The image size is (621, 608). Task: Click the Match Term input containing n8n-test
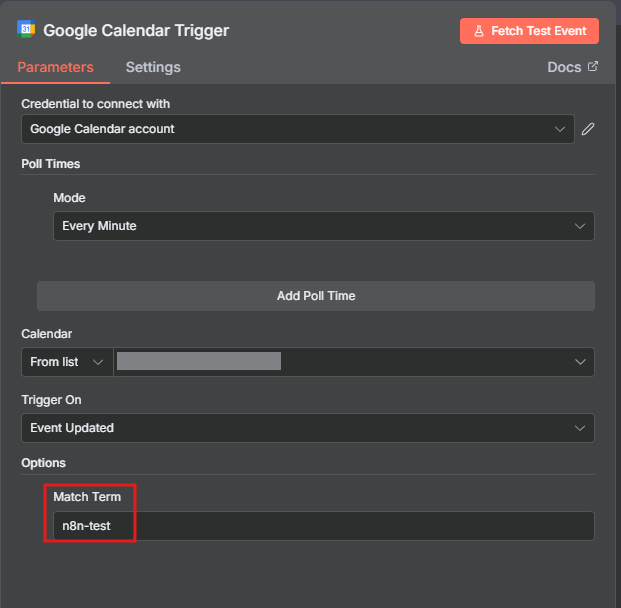(323, 526)
